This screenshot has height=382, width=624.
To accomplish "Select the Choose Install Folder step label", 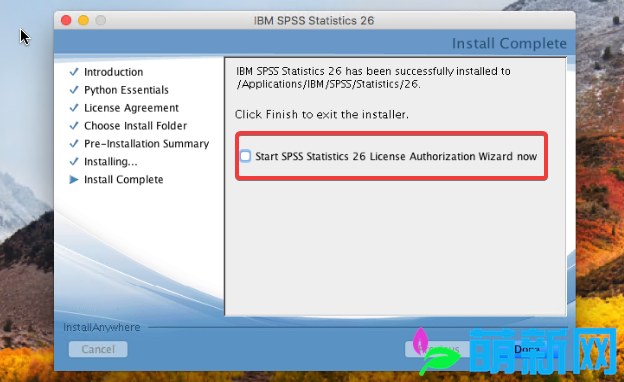I will pos(135,126).
